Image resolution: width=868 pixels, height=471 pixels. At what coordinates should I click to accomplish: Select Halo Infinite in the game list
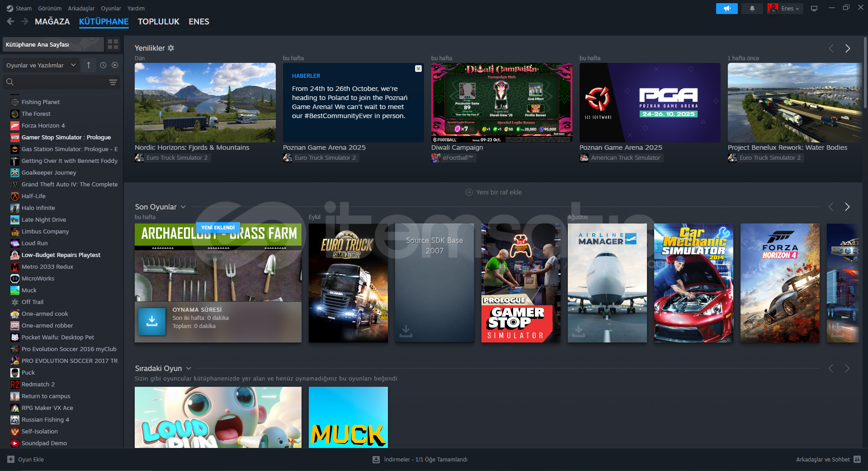pos(38,208)
